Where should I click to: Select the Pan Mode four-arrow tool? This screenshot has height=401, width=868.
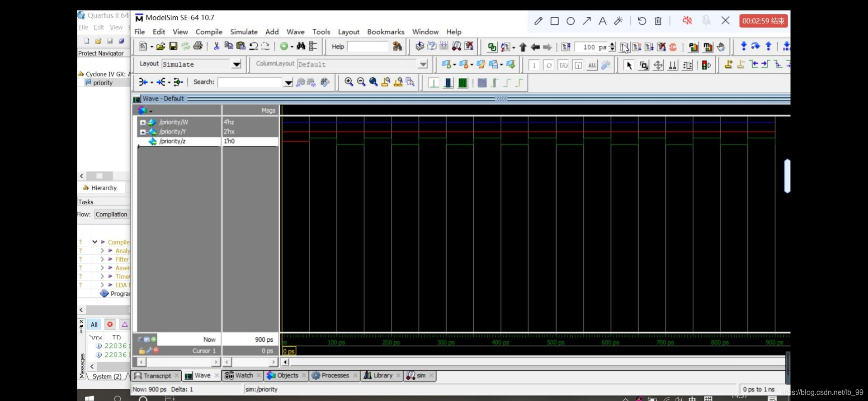658,65
